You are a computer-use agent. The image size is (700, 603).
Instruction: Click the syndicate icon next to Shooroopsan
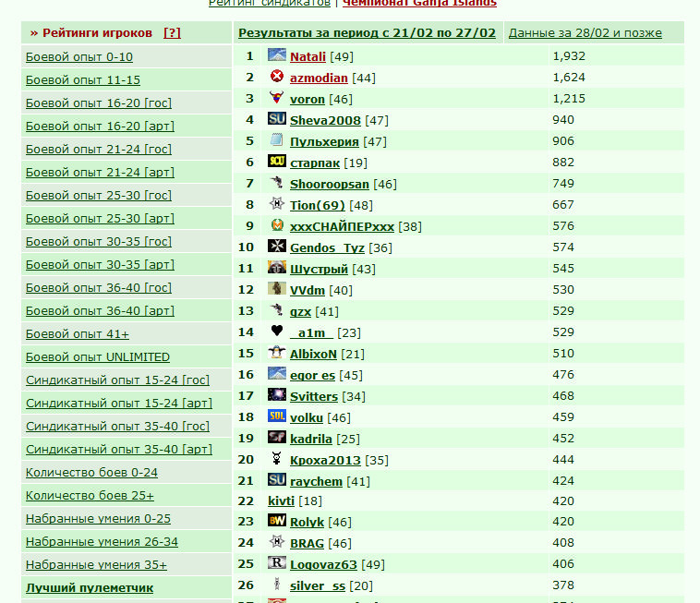[x=277, y=182]
